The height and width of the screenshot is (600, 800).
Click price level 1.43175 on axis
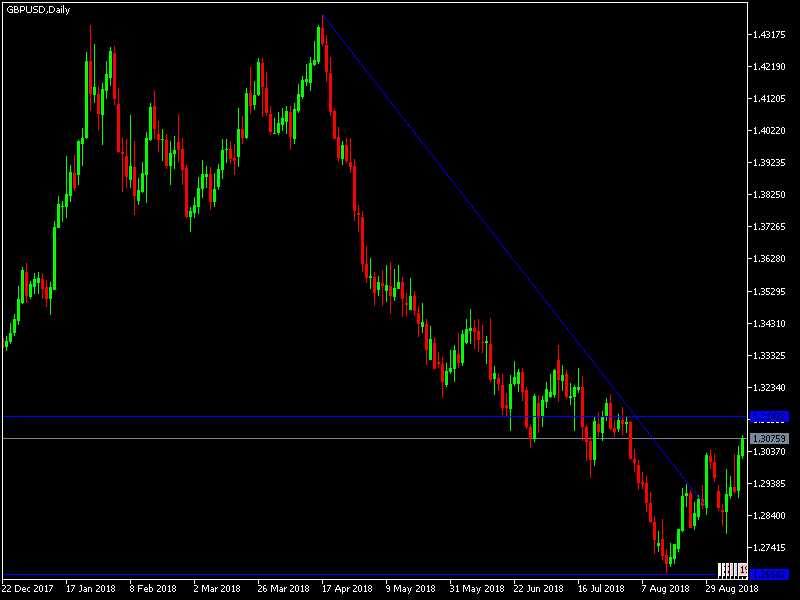(769, 34)
